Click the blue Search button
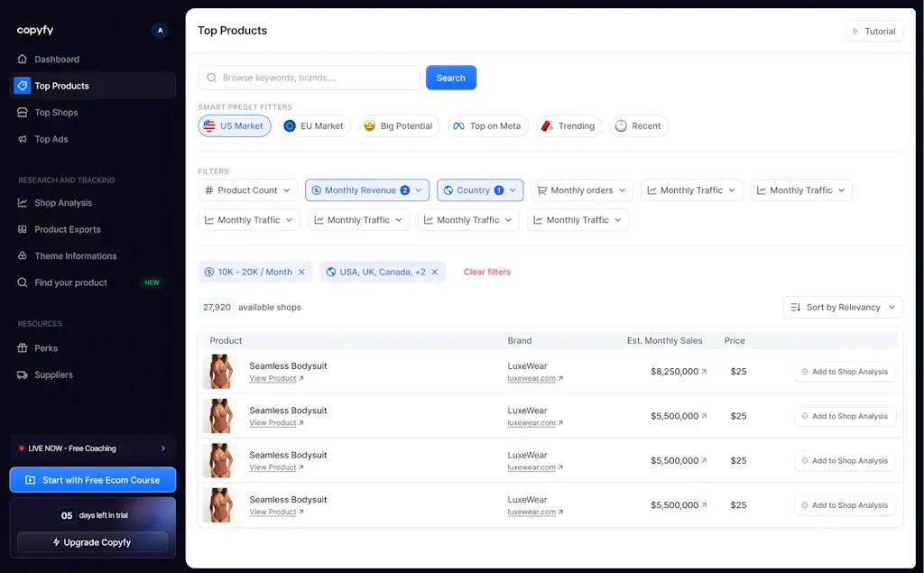924x573 pixels. click(x=450, y=79)
